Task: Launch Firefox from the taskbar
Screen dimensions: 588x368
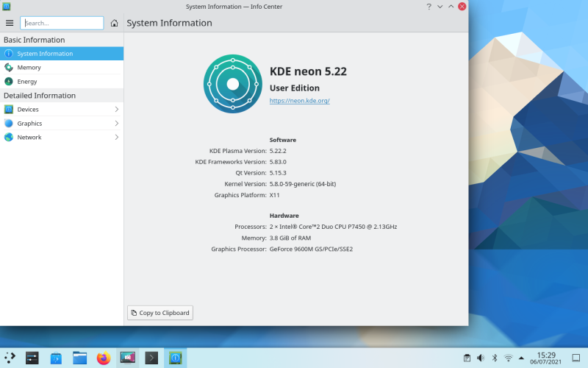Action: 104,358
